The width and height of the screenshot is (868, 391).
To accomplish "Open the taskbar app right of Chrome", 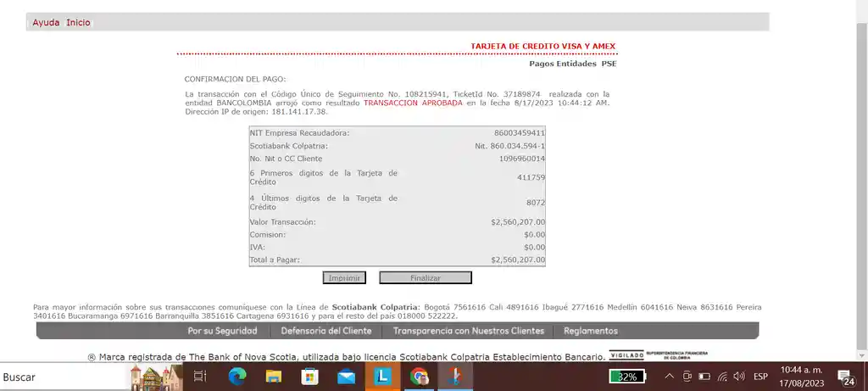I will (x=455, y=377).
